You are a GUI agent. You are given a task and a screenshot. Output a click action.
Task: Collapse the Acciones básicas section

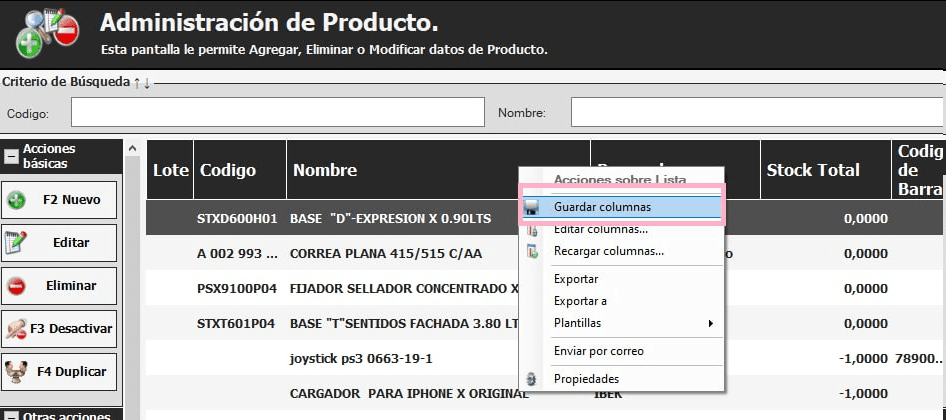click(x=11, y=156)
